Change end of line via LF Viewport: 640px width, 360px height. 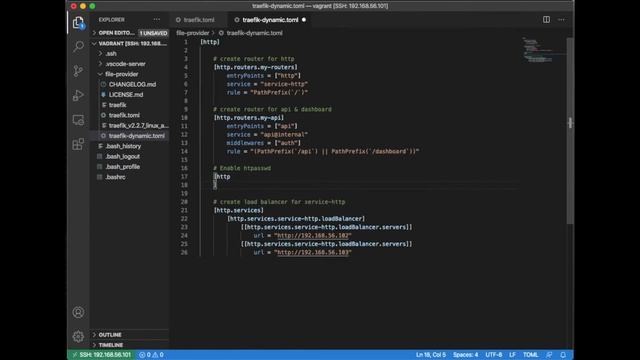coord(512,355)
